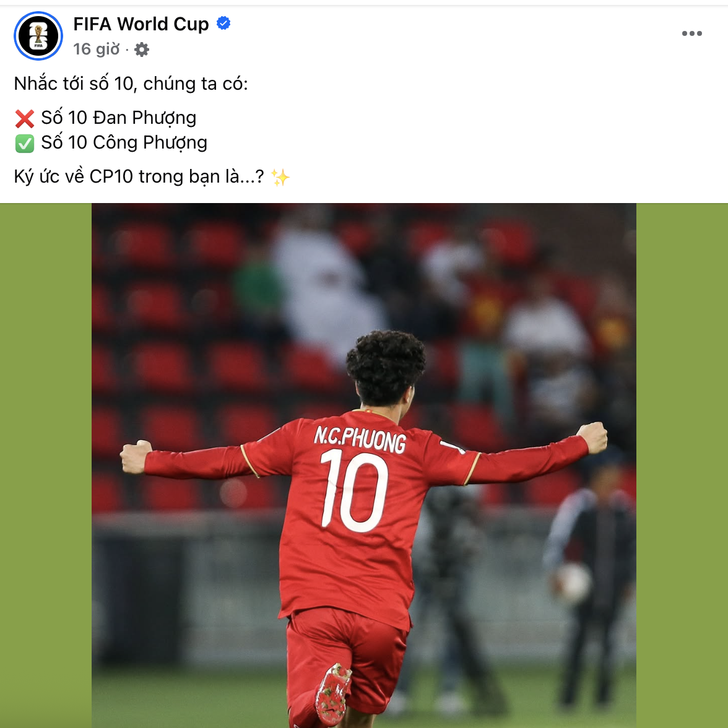Click the white number 10 on the jersey
The image size is (728, 728).
[x=354, y=492]
